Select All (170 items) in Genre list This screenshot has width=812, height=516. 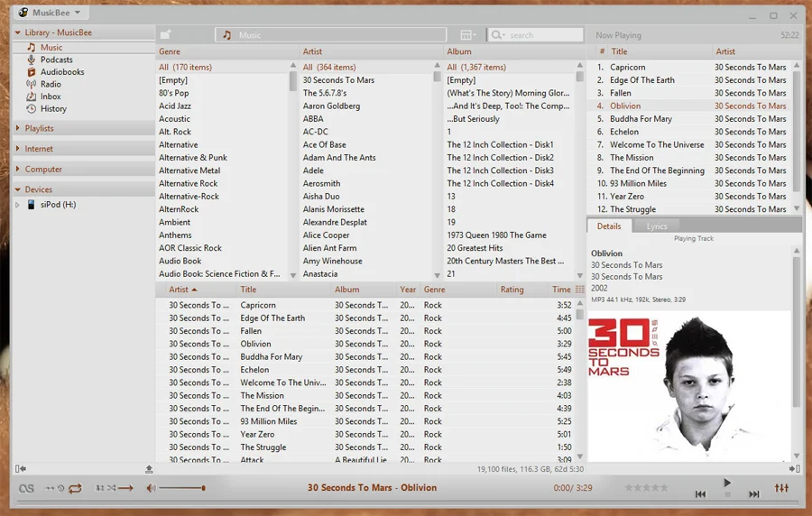[223, 67]
